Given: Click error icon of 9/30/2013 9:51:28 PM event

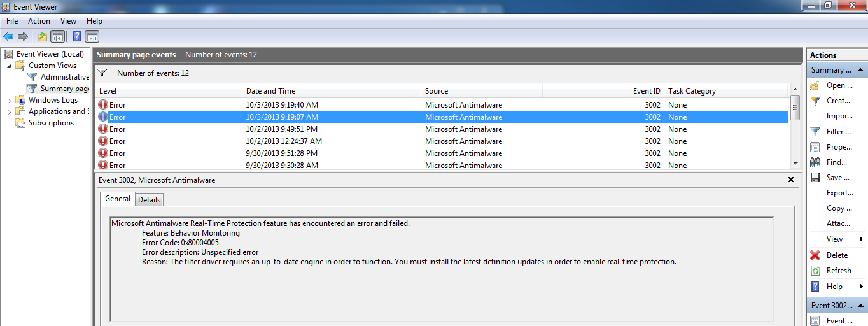Looking at the screenshot, I should pos(103,153).
